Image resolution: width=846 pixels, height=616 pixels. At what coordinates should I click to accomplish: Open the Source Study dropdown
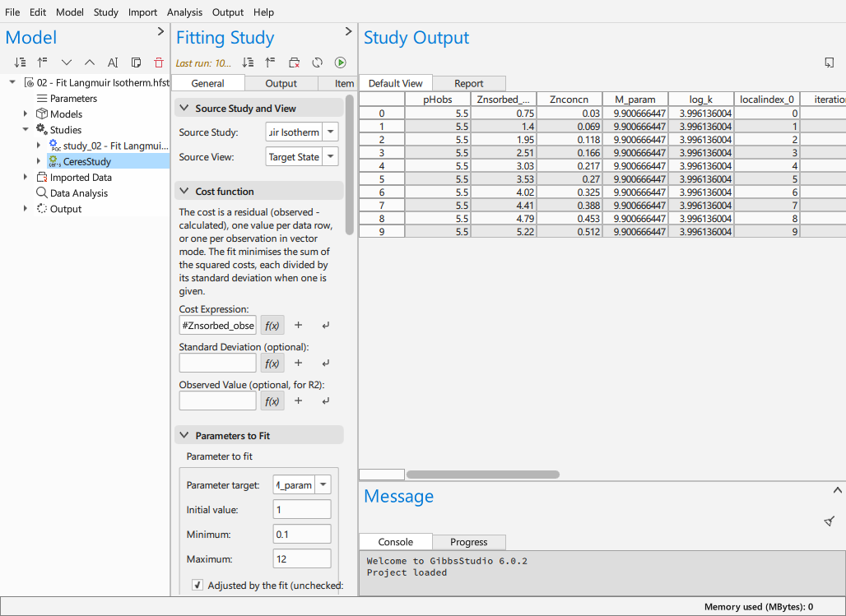[x=331, y=132]
